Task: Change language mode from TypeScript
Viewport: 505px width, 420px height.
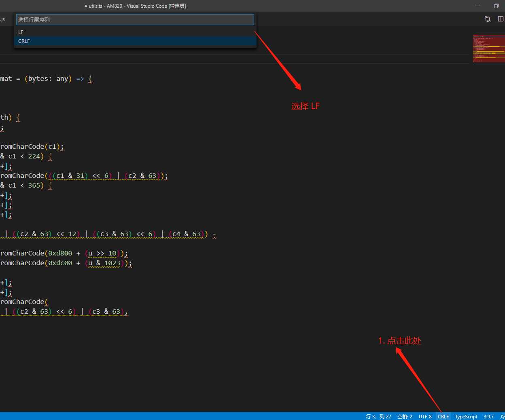Action: pyautogui.click(x=466, y=416)
